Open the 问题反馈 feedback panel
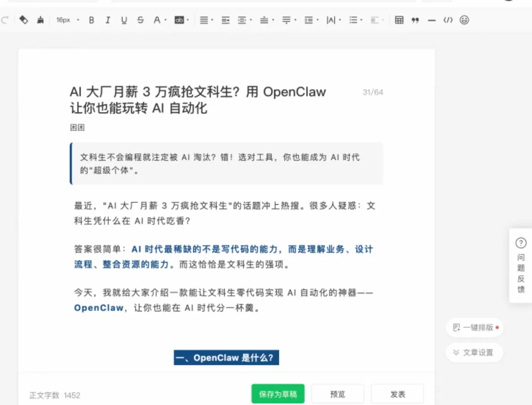Image resolution: width=532 pixels, height=405 pixels. 521,266
